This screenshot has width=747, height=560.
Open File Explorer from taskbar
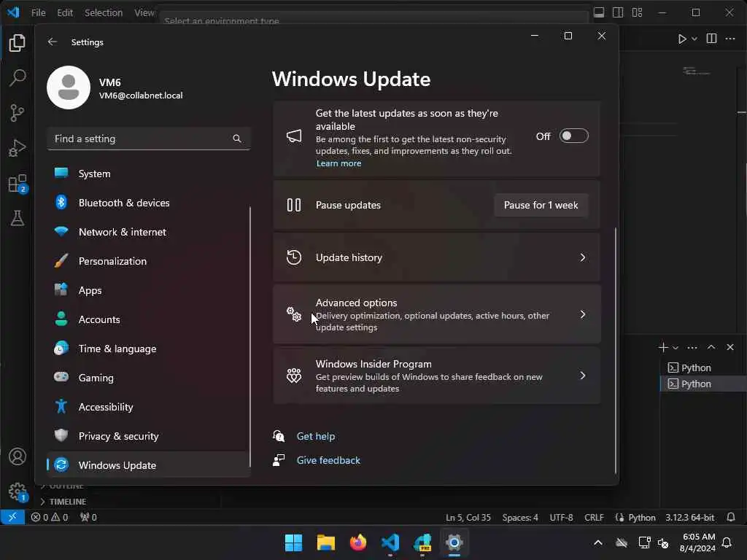pos(326,542)
